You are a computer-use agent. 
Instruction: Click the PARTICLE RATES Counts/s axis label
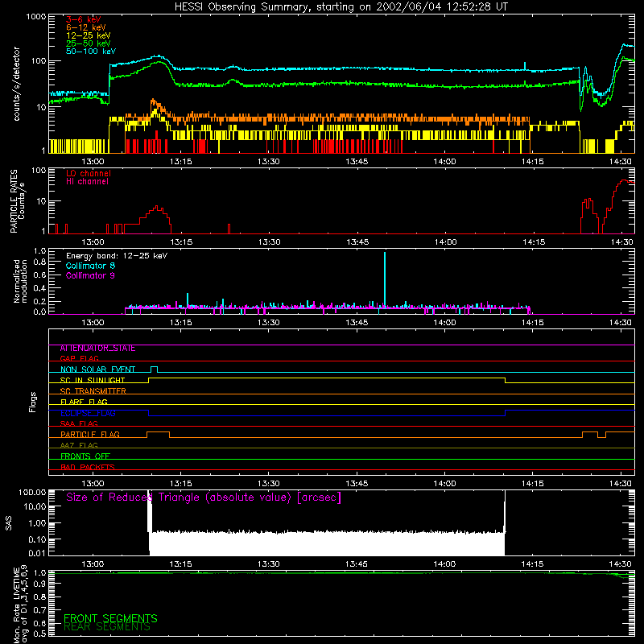tap(17, 200)
